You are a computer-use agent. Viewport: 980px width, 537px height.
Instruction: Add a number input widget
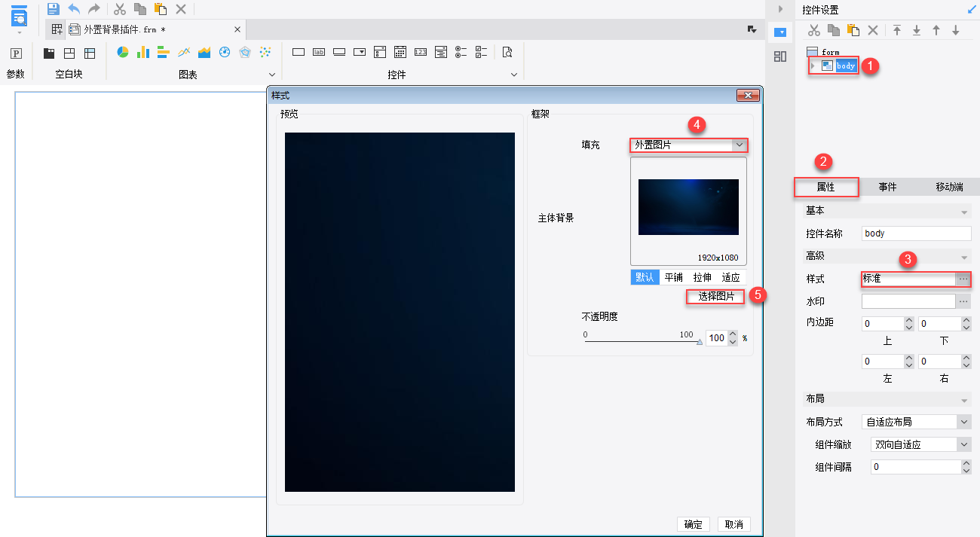point(421,52)
